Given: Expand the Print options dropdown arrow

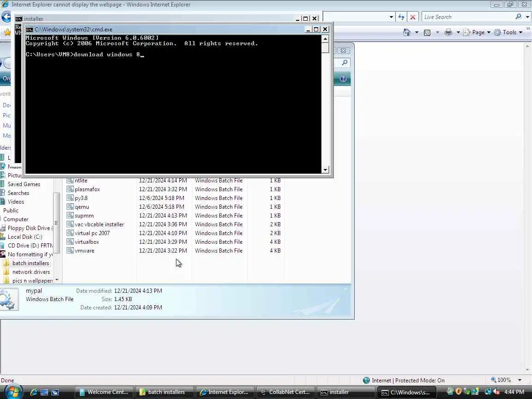Looking at the screenshot, I should (458, 33).
